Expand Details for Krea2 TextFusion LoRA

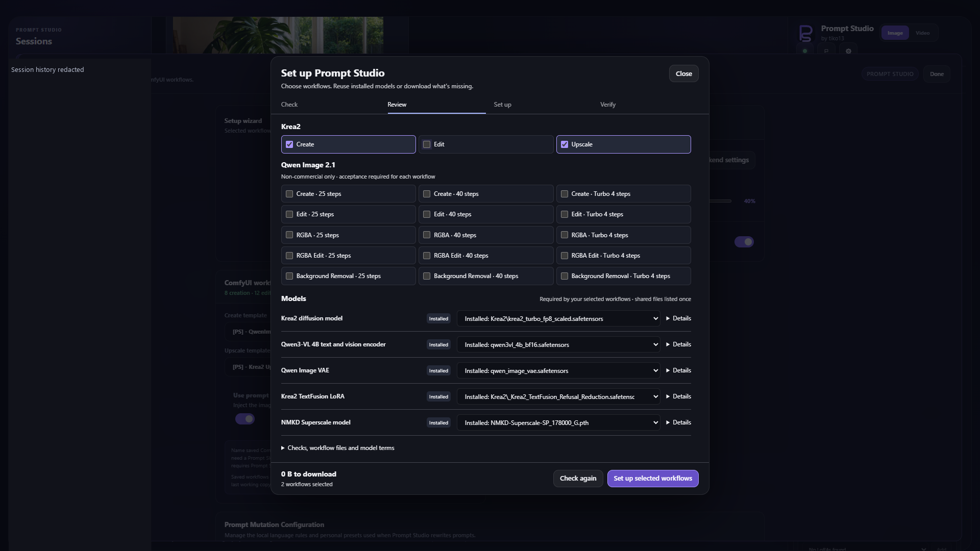(x=678, y=396)
